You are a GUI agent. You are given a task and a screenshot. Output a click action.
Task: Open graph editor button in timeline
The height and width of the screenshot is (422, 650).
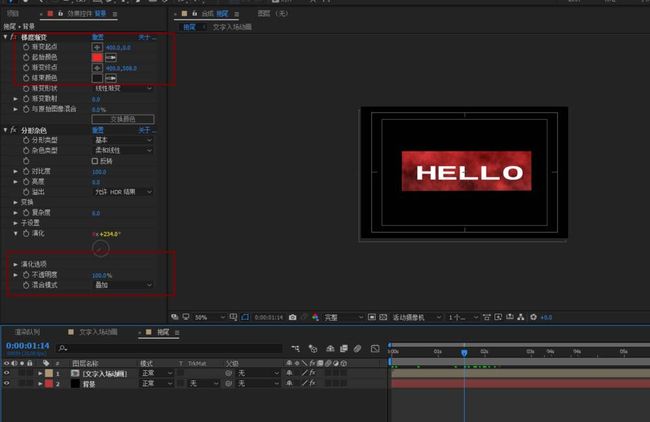click(x=375, y=349)
